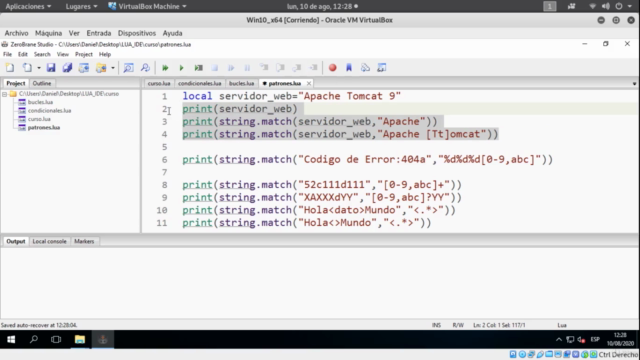Image resolution: width=640 pixels, height=360 pixels.
Task: Open the Find toolbar icon
Action: click(129, 68)
